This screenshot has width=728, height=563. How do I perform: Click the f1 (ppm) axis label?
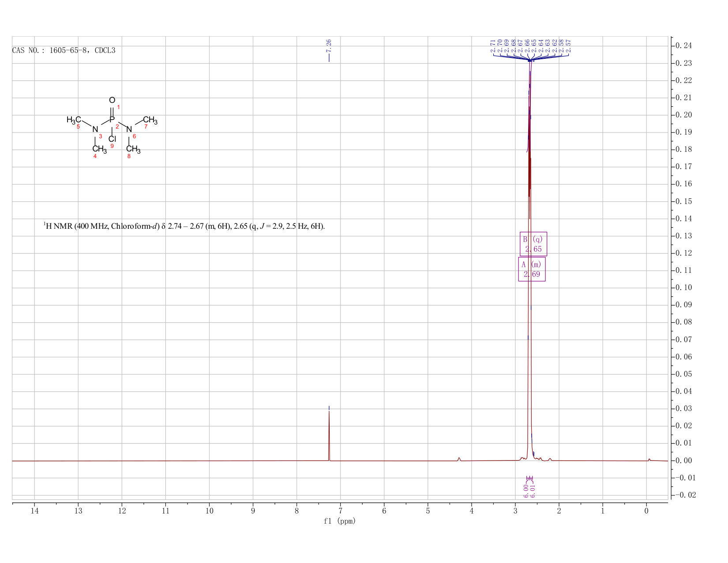click(x=339, y=521)
